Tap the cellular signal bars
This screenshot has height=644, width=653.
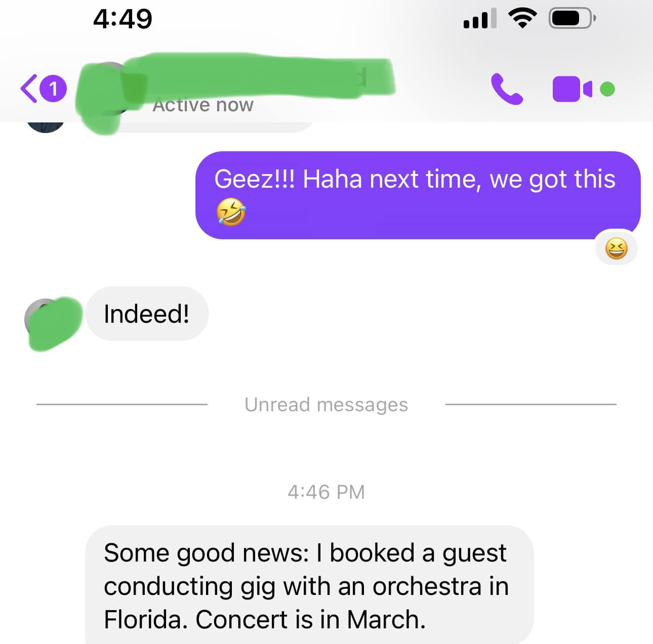click(x=479, y=19)
